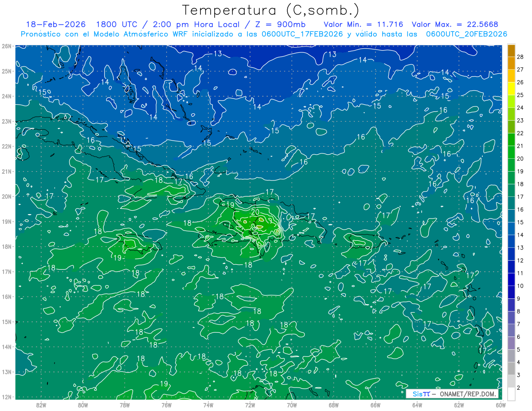Click the 'ONAMET/REP.DOM.' credit label
Viewport: 532px width, 411px height.
(468, 394)
